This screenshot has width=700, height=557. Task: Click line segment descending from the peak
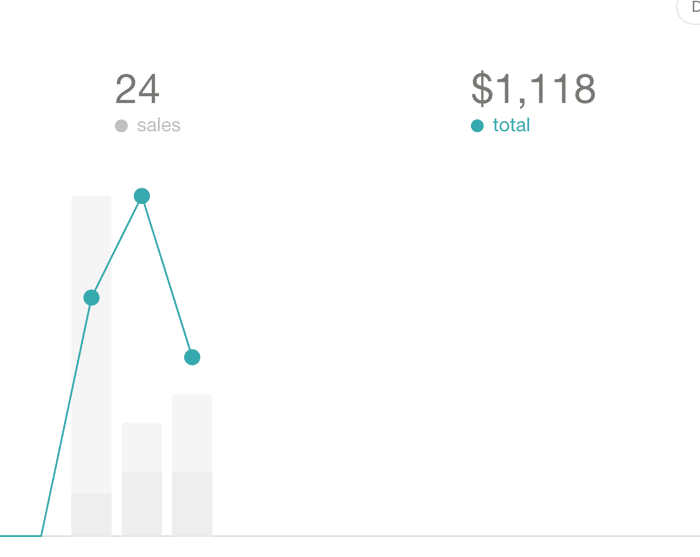tap(167, 277)
